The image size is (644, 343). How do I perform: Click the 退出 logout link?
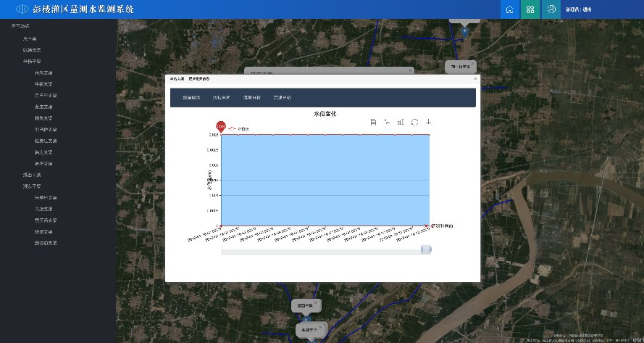click(587, 10)
